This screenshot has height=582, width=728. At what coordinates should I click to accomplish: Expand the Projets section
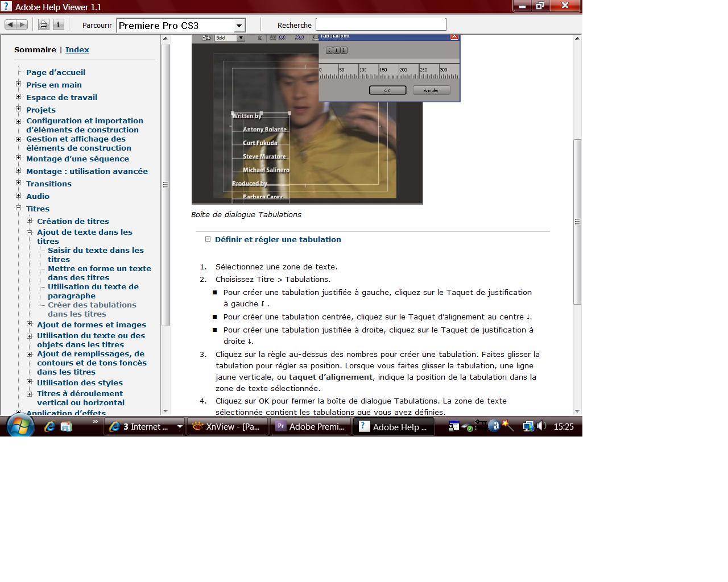point(19,109)
